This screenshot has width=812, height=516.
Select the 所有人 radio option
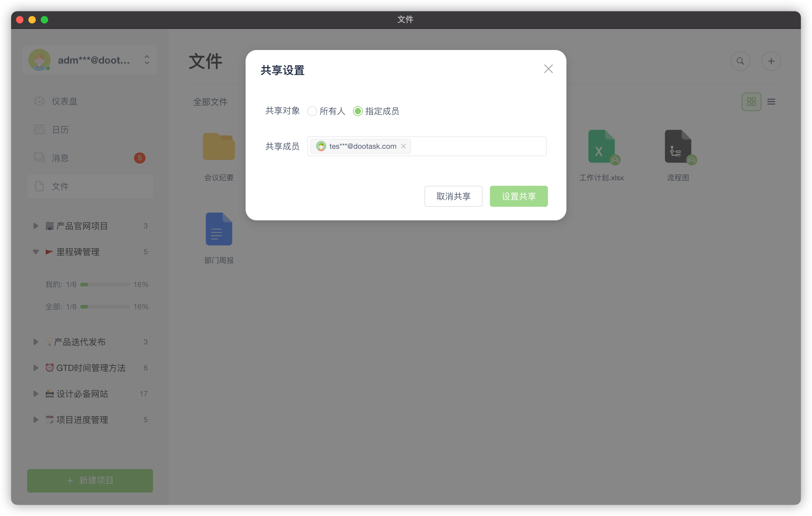pyautogui.click(x=312, y=111)
